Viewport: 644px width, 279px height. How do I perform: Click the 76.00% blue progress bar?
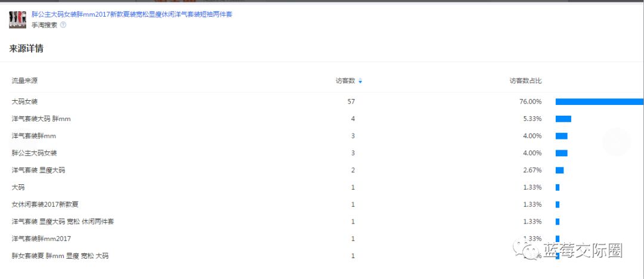[600, 101]
